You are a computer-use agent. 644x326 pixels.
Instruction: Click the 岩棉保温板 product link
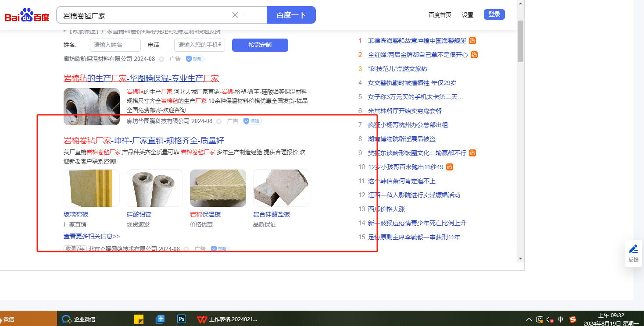(x=205, y=215)
